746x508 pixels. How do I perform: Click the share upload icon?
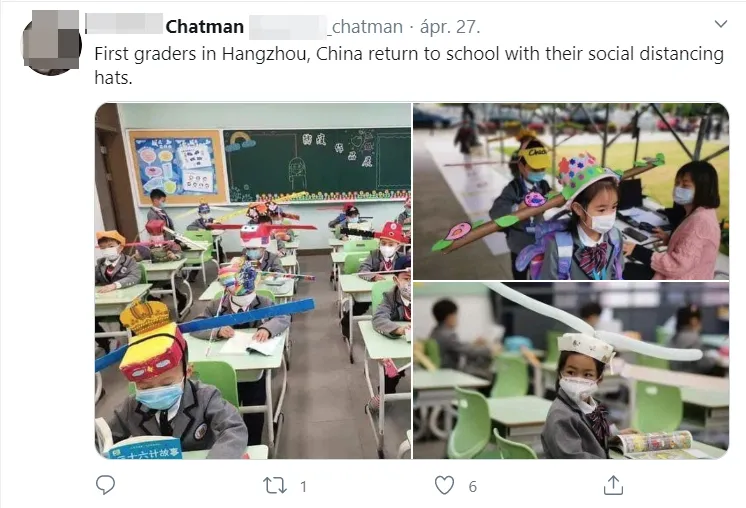click(x=613, y=485)
